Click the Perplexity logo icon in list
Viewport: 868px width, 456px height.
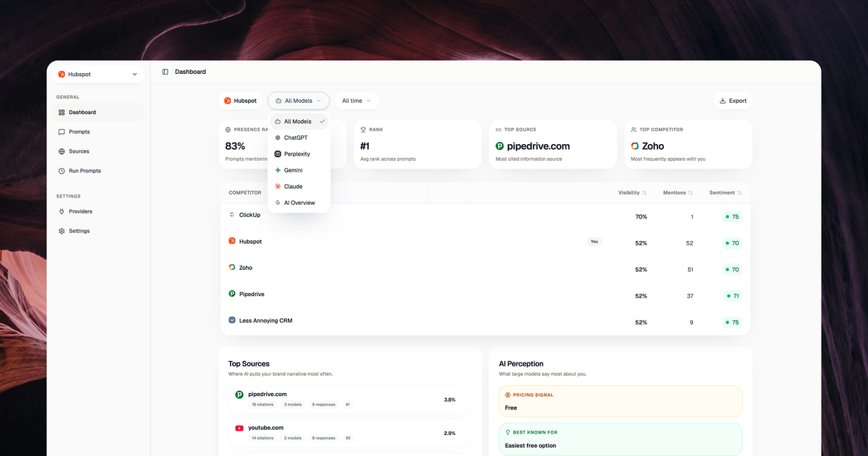tap(278, 154)
